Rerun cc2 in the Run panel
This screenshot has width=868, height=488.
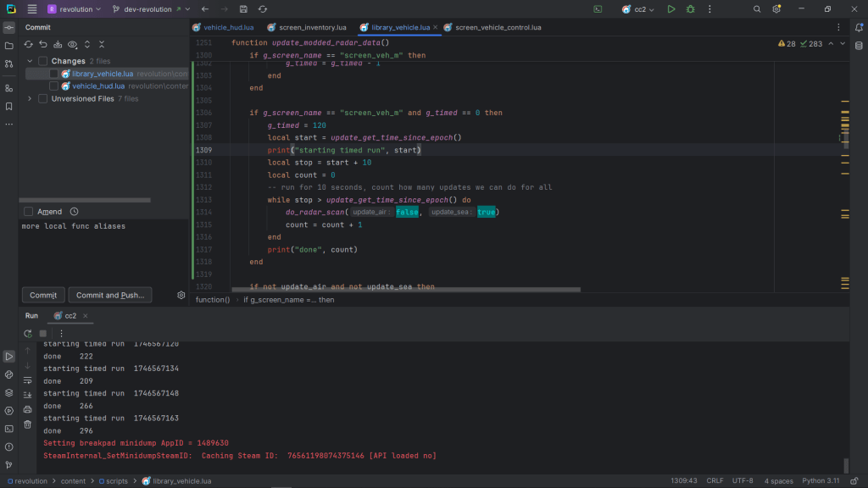[x=28, y=333]
